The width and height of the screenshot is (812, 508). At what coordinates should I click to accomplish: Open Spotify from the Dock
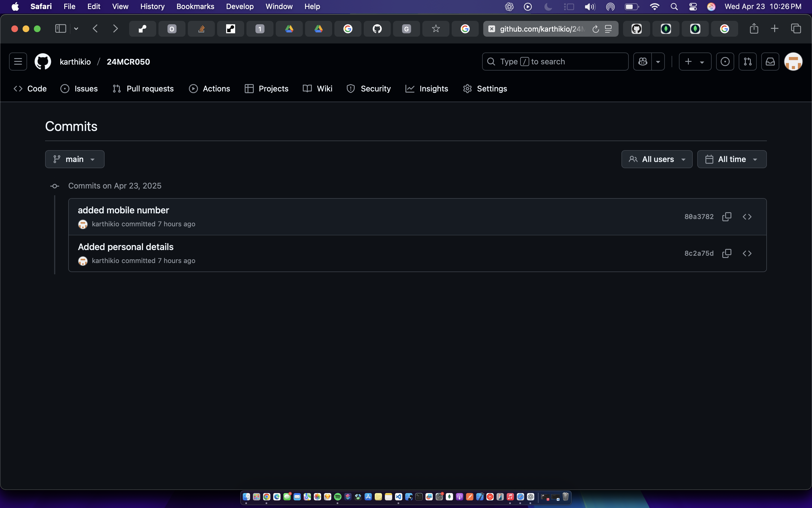point(337,497)
